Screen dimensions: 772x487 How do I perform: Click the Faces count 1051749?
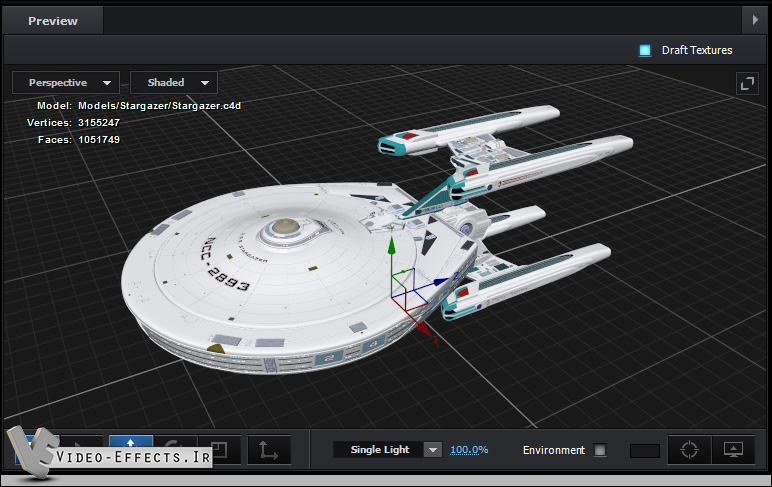pos(99,140)
